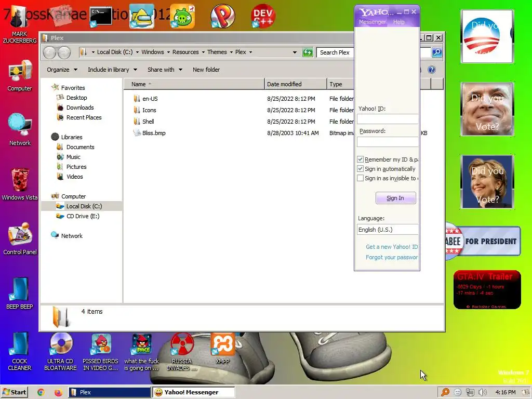Sort by the Date modified column header
The width and height of the screenshot is (532, 399).
(x=296, y=84)
